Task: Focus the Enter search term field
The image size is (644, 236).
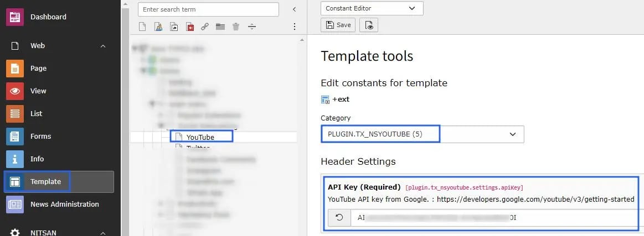Action: click(x=208, y=9)
